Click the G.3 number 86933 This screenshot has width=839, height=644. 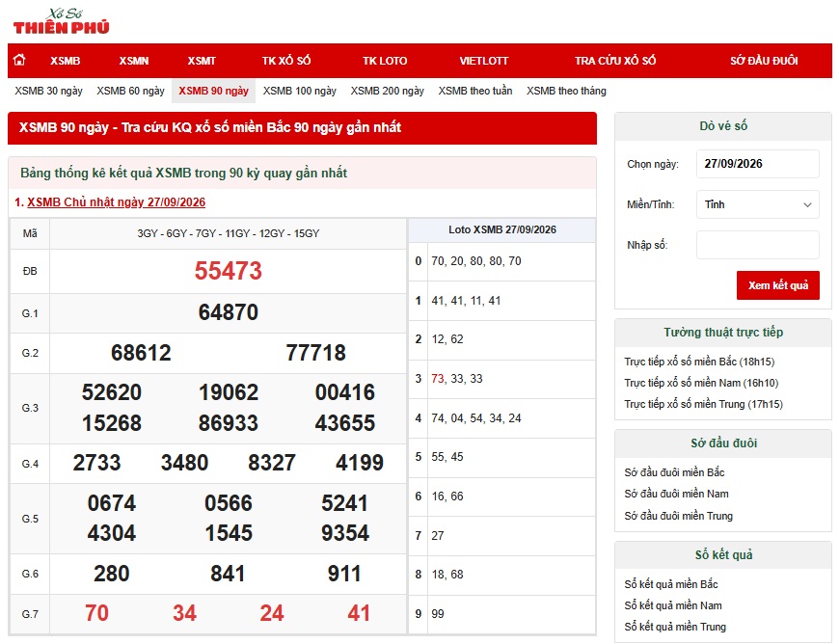tap(229, 423)
